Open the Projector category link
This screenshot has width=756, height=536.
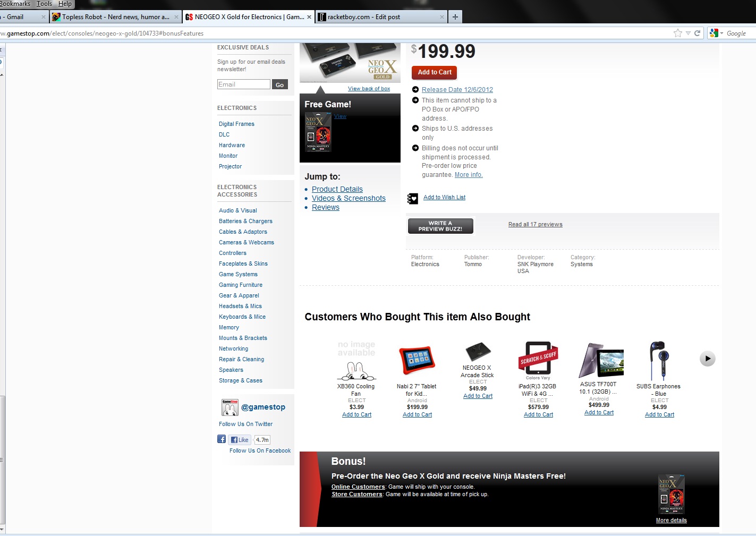click(230, 166)
